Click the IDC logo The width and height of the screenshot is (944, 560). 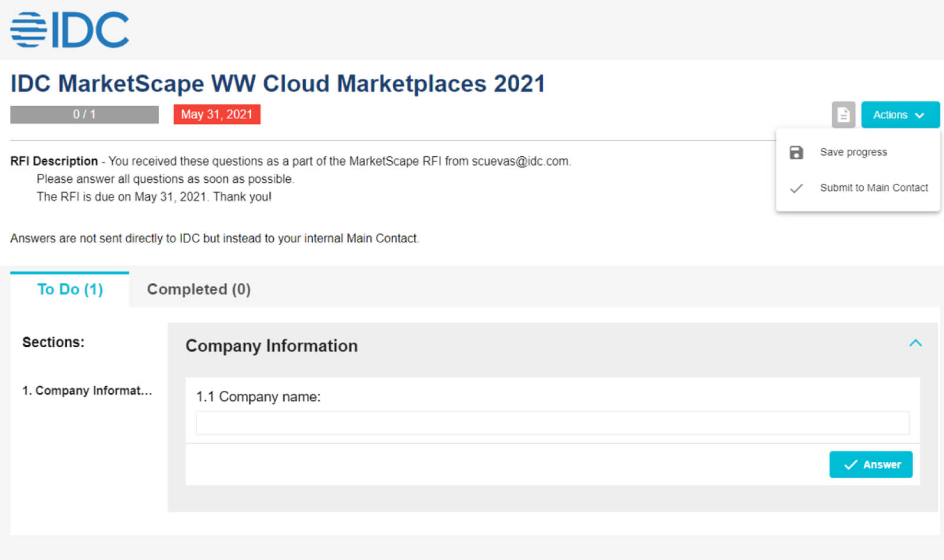70,29
